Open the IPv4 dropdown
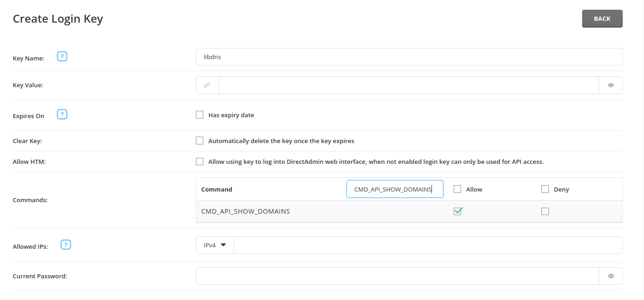The image size is (644, 300). coord(215,245)
